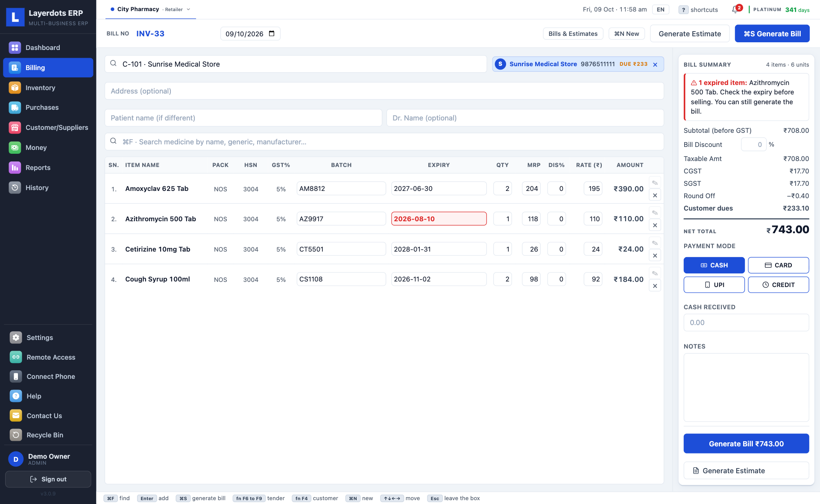Open notifications bell with 2 badge
The height and width of the screenshot is (504, 820).
(x=736, y=9)
